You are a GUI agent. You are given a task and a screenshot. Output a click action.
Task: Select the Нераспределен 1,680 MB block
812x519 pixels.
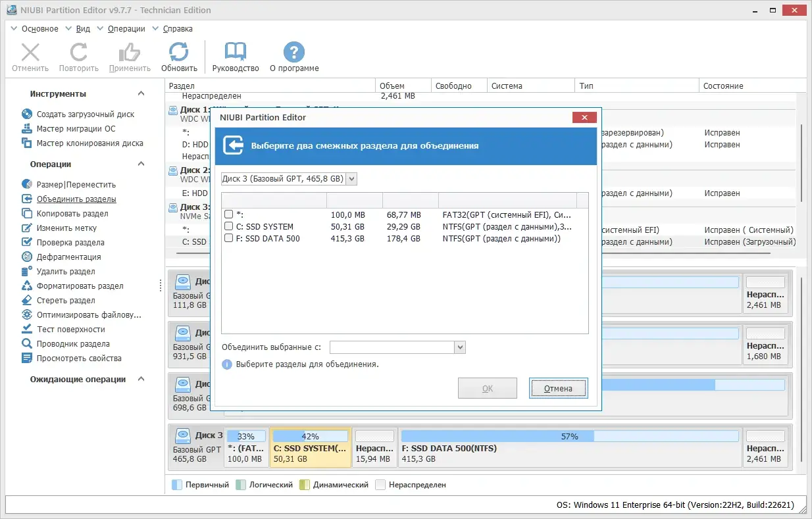(765, 345)
